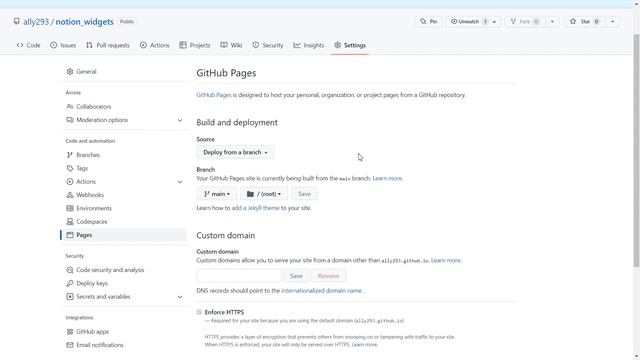Open the HTTPS Learn more link
This screenshot has height=360, width=640.
pyautogui.click(x=364, y=344)
